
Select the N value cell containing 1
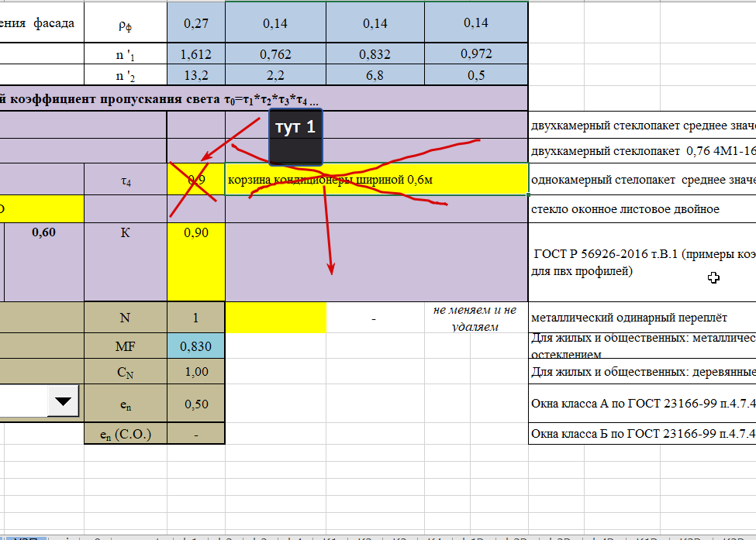coord(196,318)
